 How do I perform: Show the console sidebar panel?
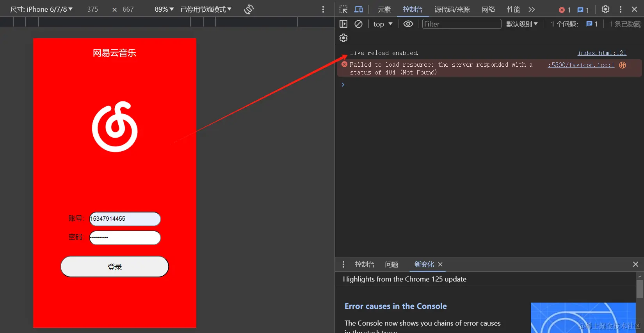coord(343,24)
